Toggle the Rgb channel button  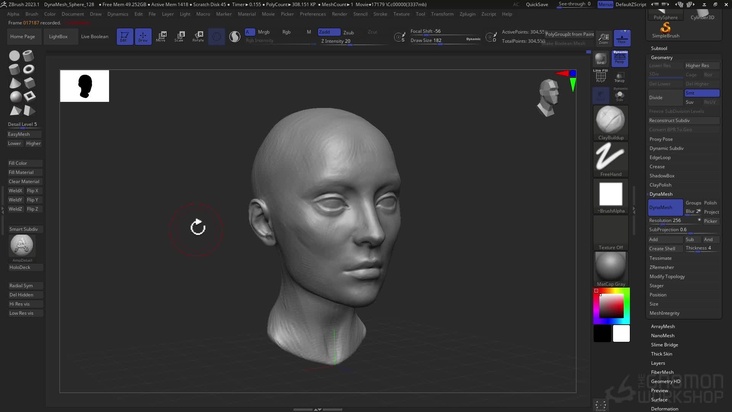click(286, 32)
